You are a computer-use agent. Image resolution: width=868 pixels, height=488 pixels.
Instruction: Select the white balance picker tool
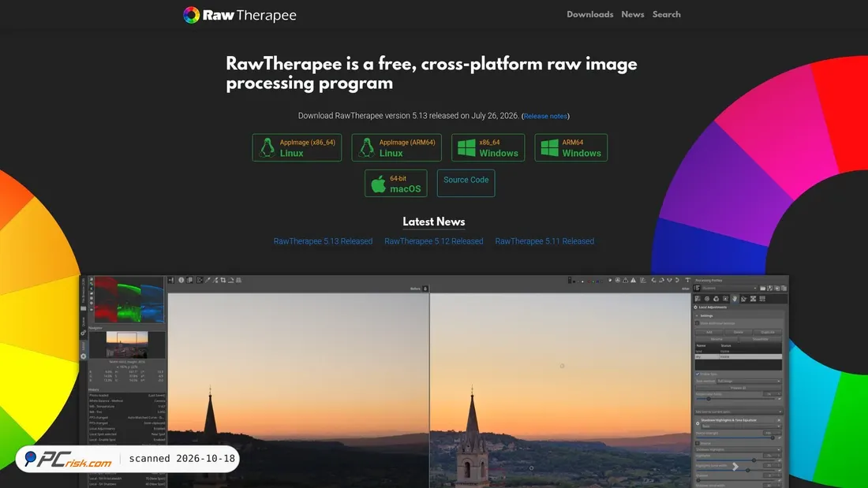point(208,280)
